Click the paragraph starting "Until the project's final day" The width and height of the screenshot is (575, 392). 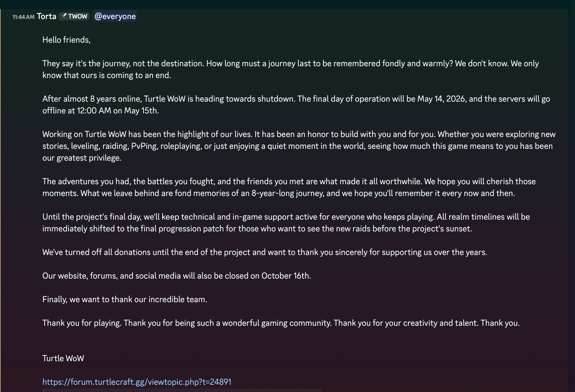coord(286,223)
